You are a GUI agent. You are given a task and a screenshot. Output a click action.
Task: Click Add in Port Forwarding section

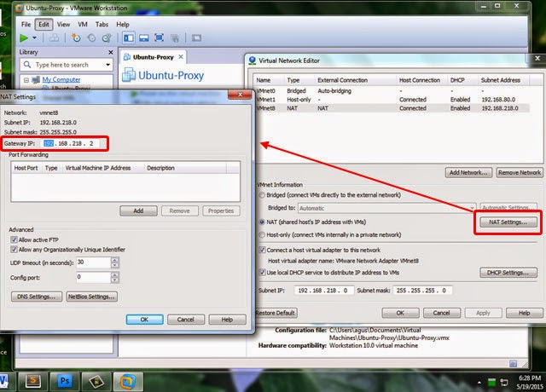pos(138,210)
